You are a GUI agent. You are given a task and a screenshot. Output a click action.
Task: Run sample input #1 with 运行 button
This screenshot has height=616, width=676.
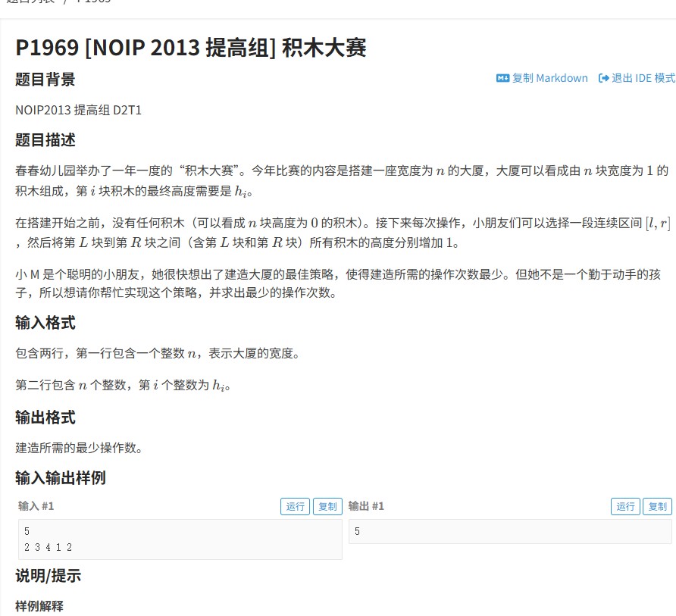tap(296, 506)
